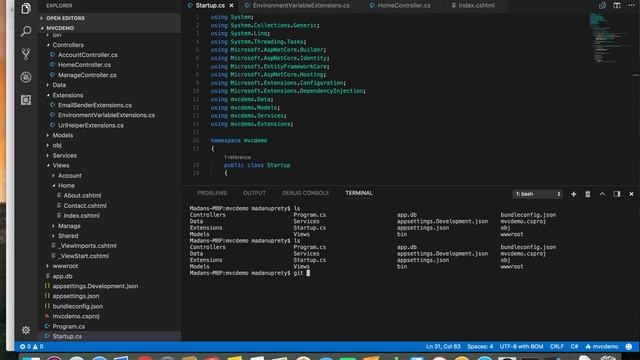Open the Debug view in activity bar
The height and width of the screenshot is (360, 640).
26,77
